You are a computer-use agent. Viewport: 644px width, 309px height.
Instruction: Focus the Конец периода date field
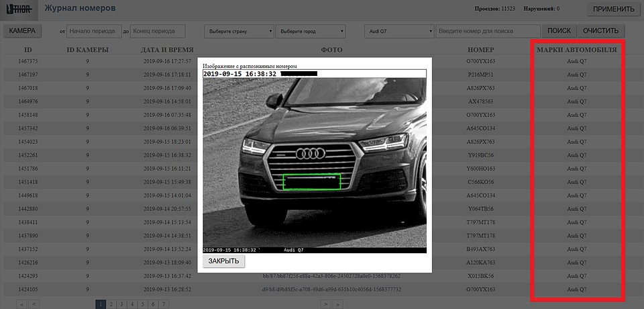(x=158, y=32)
